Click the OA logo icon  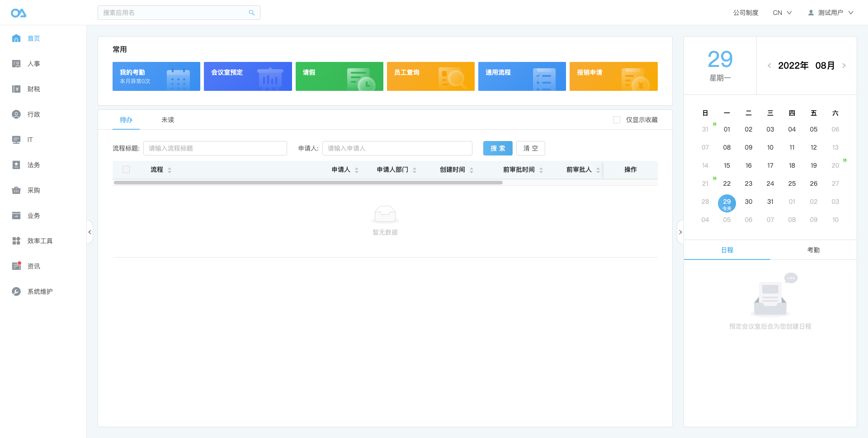click(x=19, y=13)
